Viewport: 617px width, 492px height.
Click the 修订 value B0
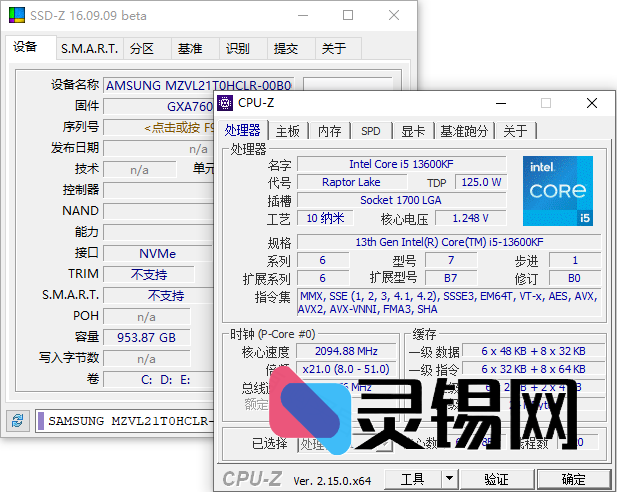click(x=575, y=278)
